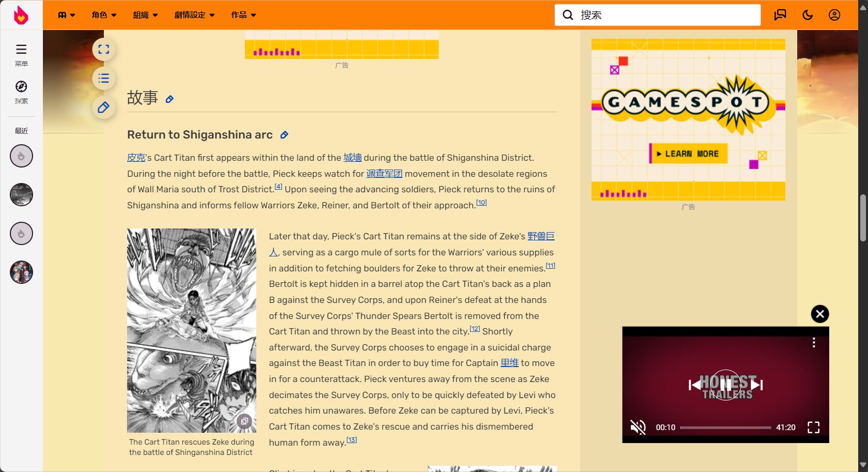Click the fullscreen expand content icon
Viewport: 868px width, 472px height.
coord(104,50)
